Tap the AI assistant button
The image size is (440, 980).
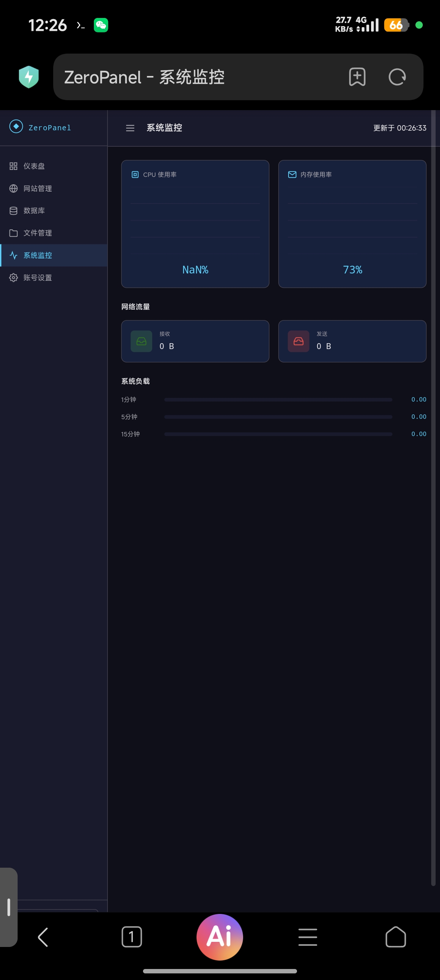click(x=220, y=937)
